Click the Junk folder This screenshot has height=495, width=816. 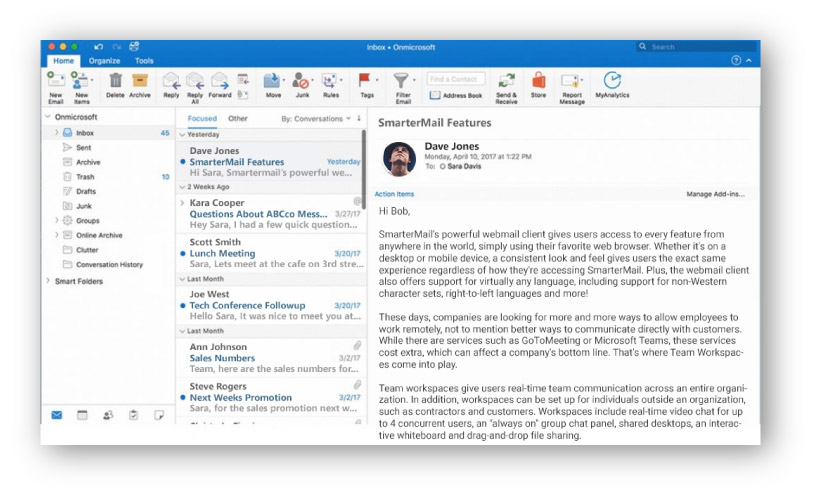(108, 206)
